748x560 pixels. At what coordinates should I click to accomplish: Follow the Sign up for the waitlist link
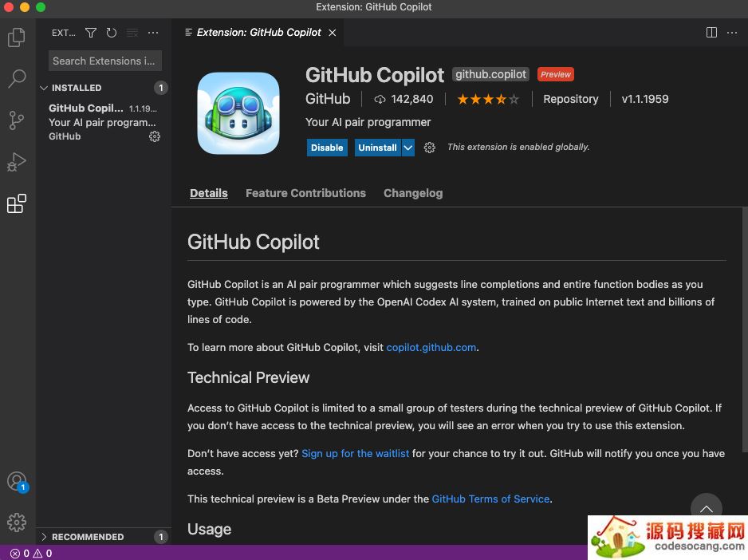[355, 453]
